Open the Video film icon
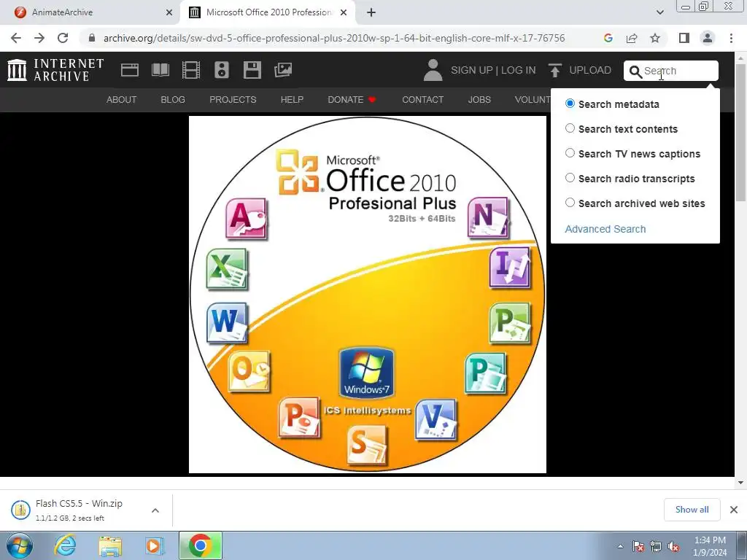The image size is (747, 560). coord(191,70)
